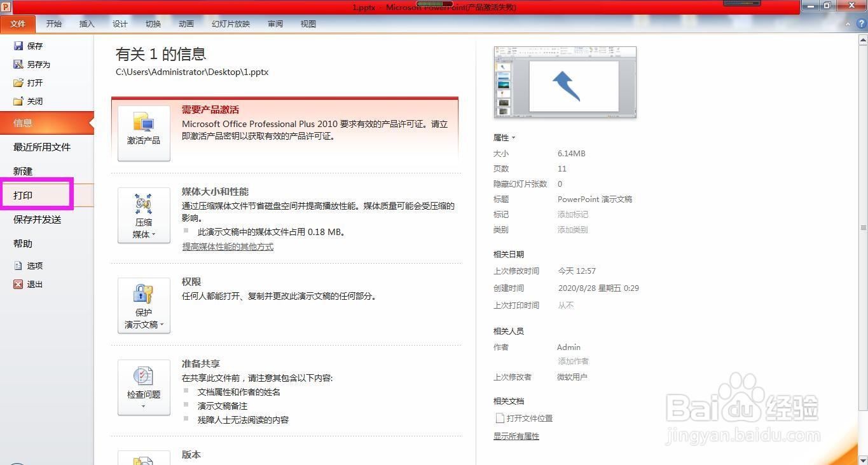Open the 压缩媒体 compress media dropdown
Image resolution: width=868 pixels, height=465 pixels.
pyautogui.click(x=144, y=215)
